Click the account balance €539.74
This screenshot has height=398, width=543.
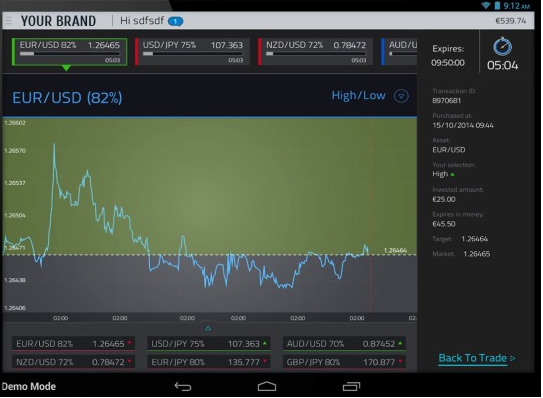(510, 21)
